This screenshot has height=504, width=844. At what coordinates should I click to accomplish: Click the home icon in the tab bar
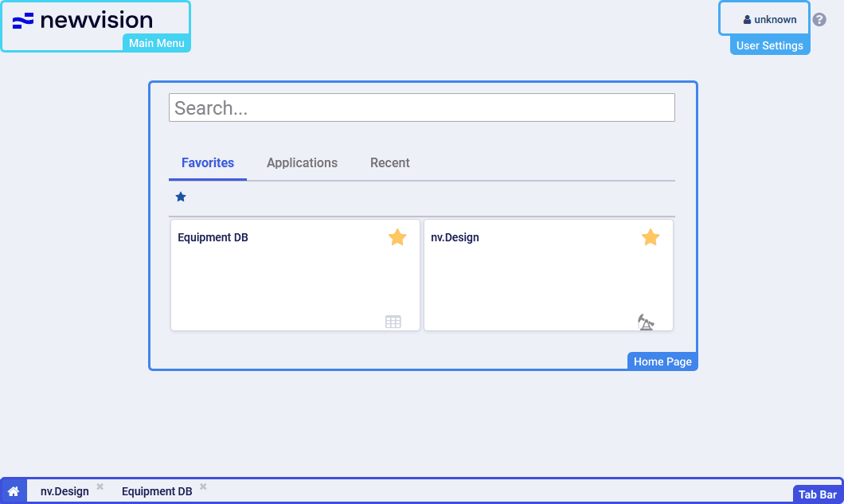tap(14, 491)
